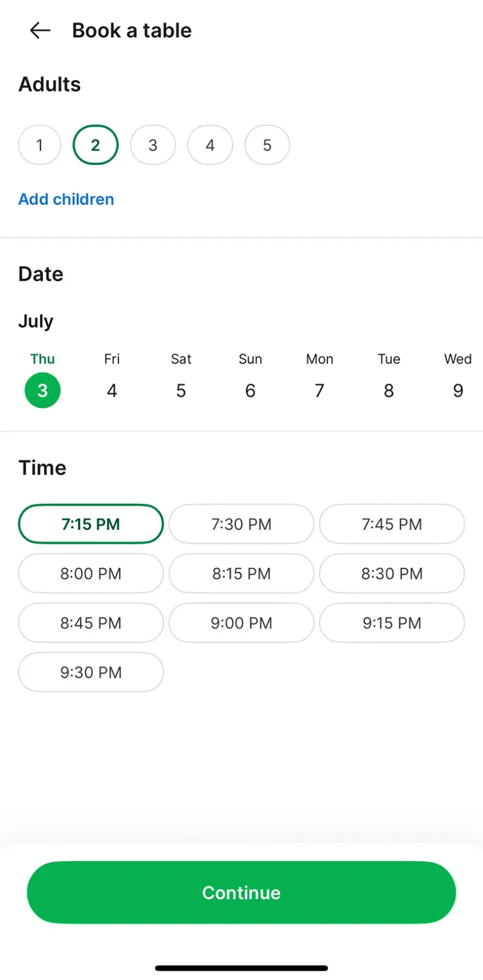The image size is (483, 980).
Task: Choose the 9:15 PM time slot
Action: [x=392, y=623]
